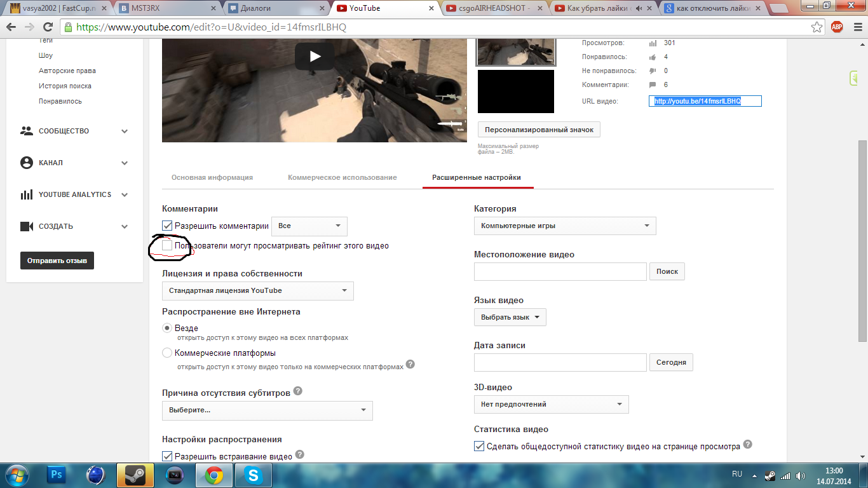Click the YouTube Analytics bar chart icon

pyautogui.click(x=27, y=194)
